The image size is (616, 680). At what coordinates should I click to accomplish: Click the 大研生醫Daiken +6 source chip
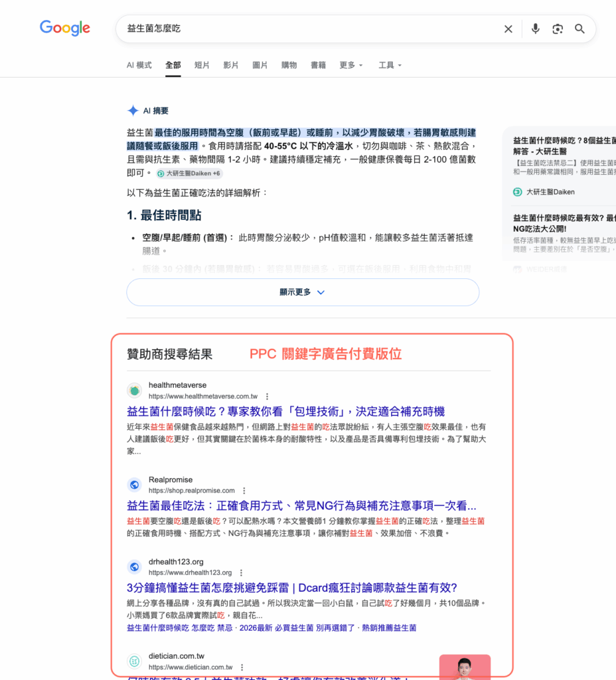189,173
